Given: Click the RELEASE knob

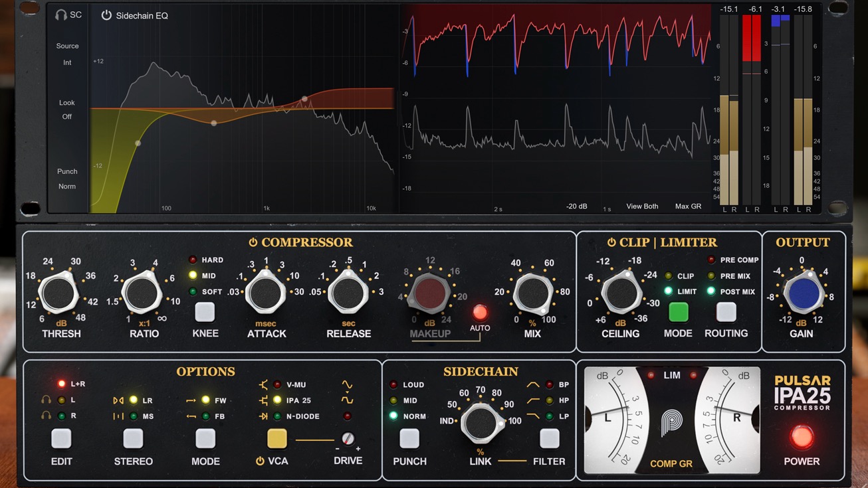Looking at the screenshot, I should point(348,292).
